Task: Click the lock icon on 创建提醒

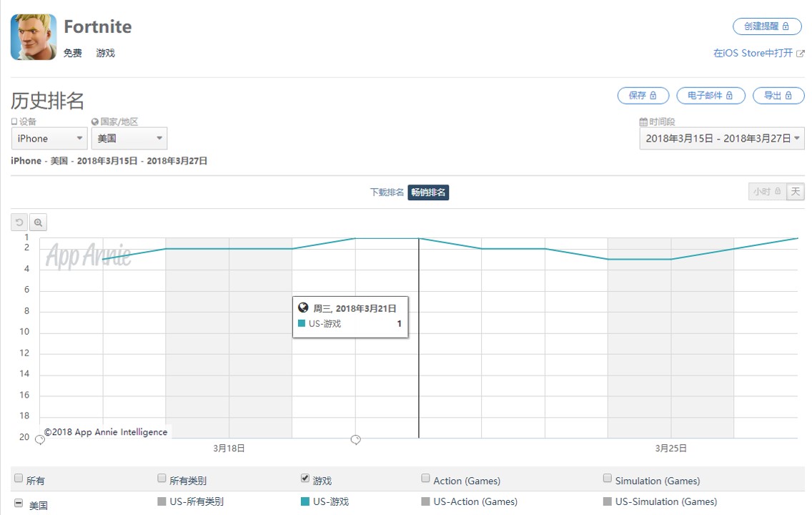Action: coord(786,26)
